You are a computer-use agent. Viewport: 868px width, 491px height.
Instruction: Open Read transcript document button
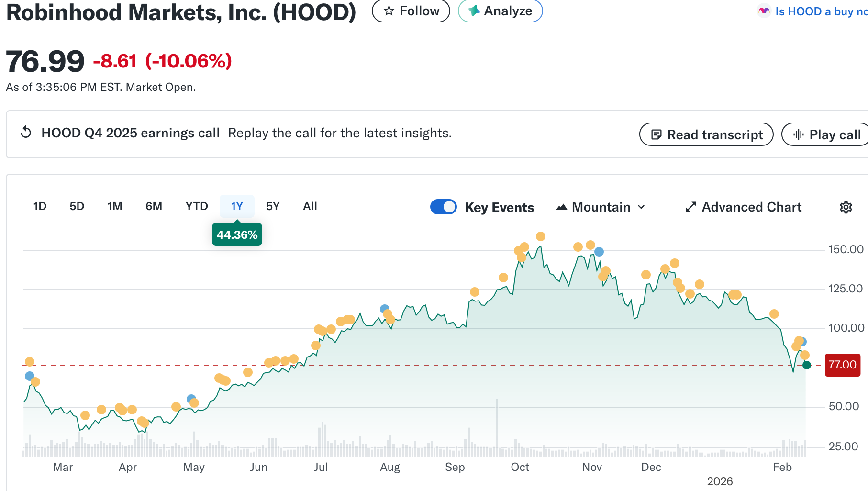(x=706, y=134)
